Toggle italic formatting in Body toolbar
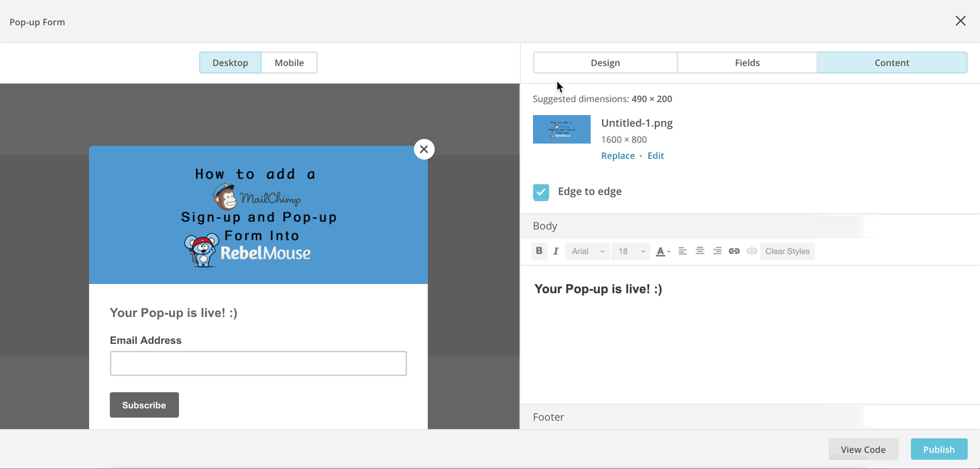The height and width of the screenshot is (469, 980). 556,251
